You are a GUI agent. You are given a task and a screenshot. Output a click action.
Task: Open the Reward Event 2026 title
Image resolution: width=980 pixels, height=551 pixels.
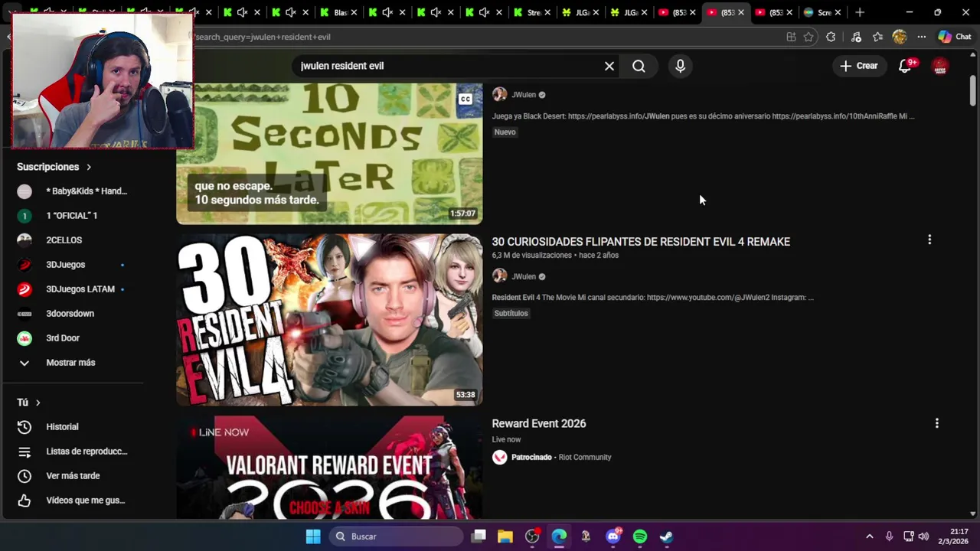[539, 423]
